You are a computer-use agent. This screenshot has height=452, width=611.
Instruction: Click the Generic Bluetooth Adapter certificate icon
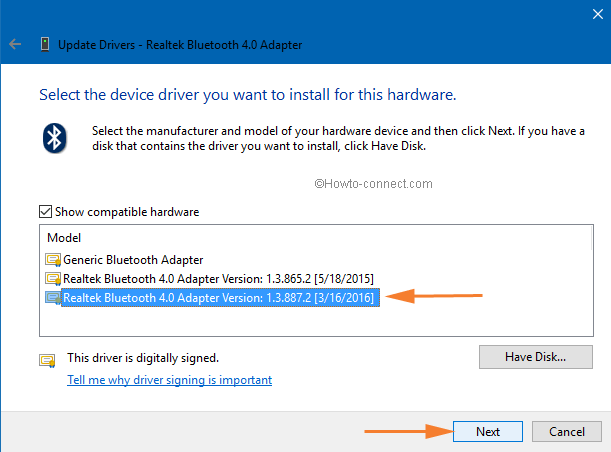tap(53, 260)
